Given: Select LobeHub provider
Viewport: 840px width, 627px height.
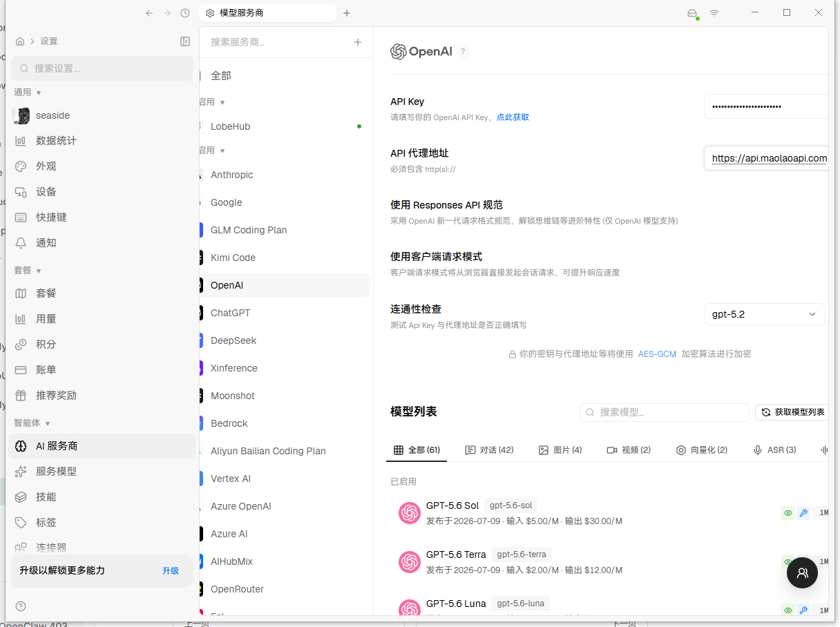Looking at the screenshot, I should (285, 126).
